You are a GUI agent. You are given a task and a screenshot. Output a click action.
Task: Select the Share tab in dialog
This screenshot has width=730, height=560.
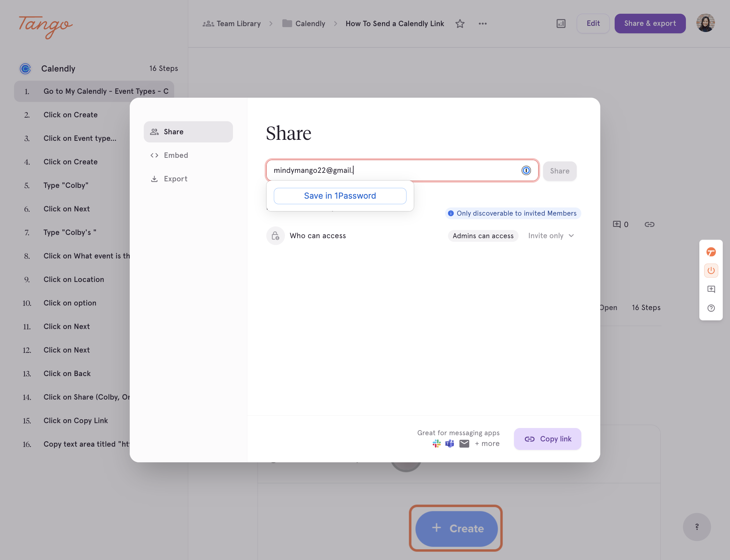click(x=188, y=132)
